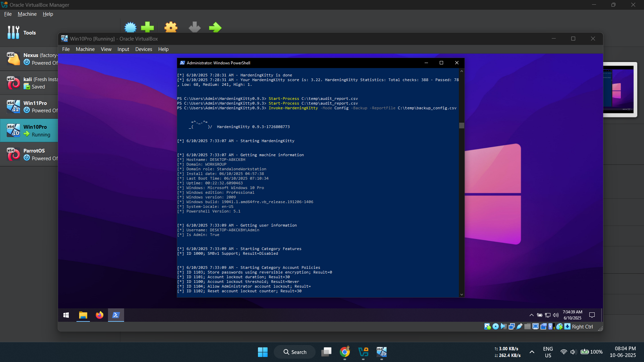Viewport: 644px width, 362px height.
Task: Click the PowerShell vertical scrollbar thumb
Action: [462, 125]
